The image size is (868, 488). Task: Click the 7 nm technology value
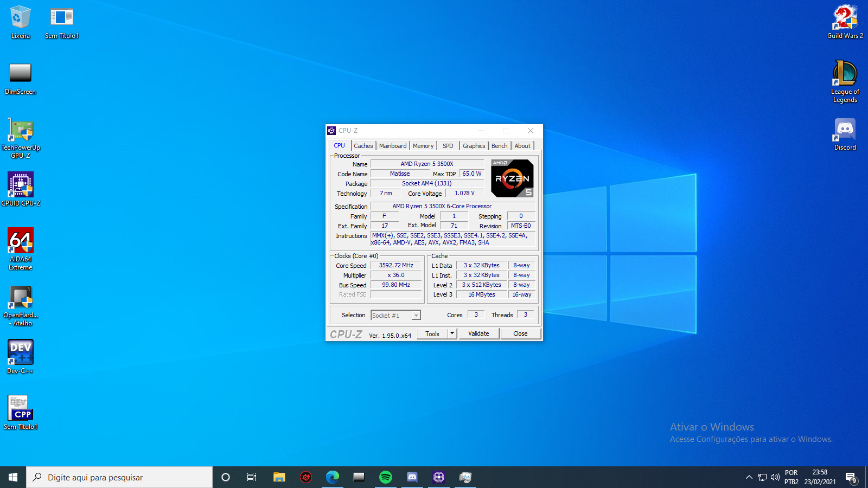click(386, 193)
